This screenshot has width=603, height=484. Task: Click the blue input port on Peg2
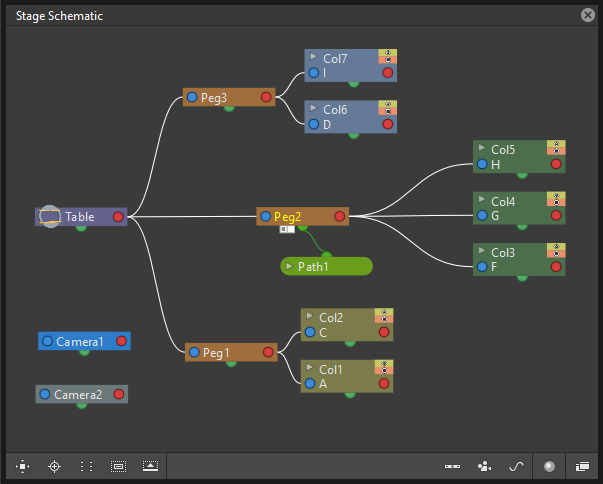pos(266,216)
